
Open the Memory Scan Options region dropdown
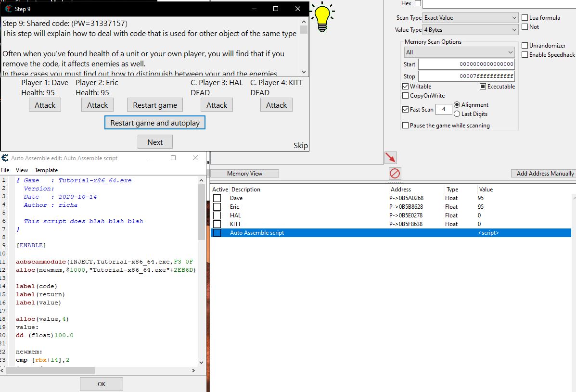pyautogui.click(x=459, y=52)
